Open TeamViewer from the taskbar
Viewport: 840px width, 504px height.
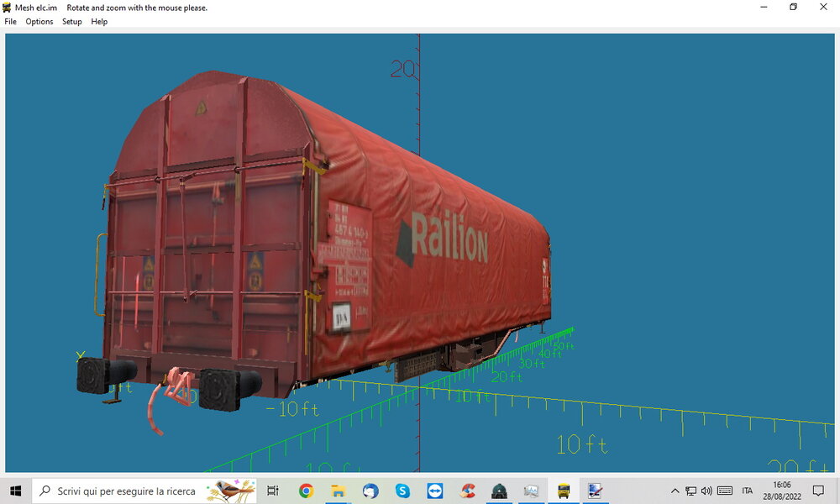[434, 491]
